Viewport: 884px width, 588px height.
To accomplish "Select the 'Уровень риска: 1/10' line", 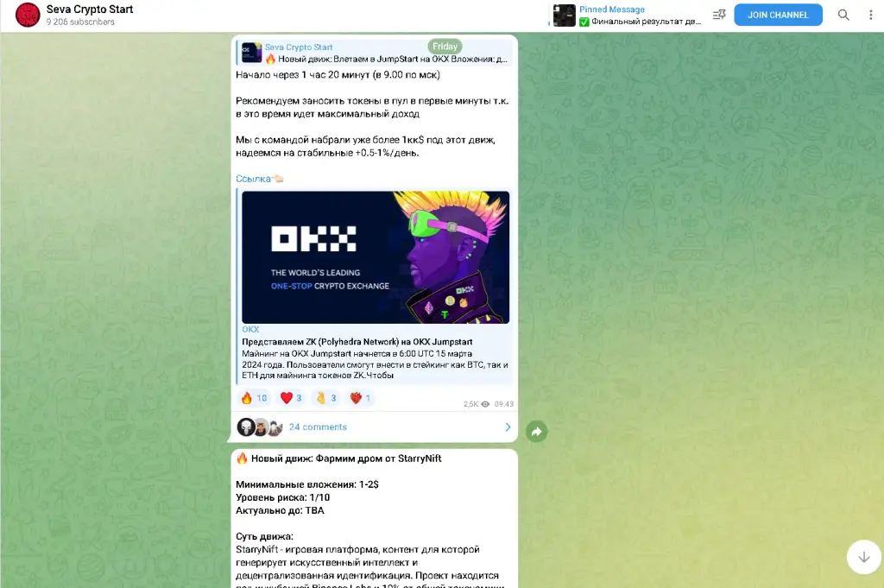I will pyautogui.click(x=282, y=497).
